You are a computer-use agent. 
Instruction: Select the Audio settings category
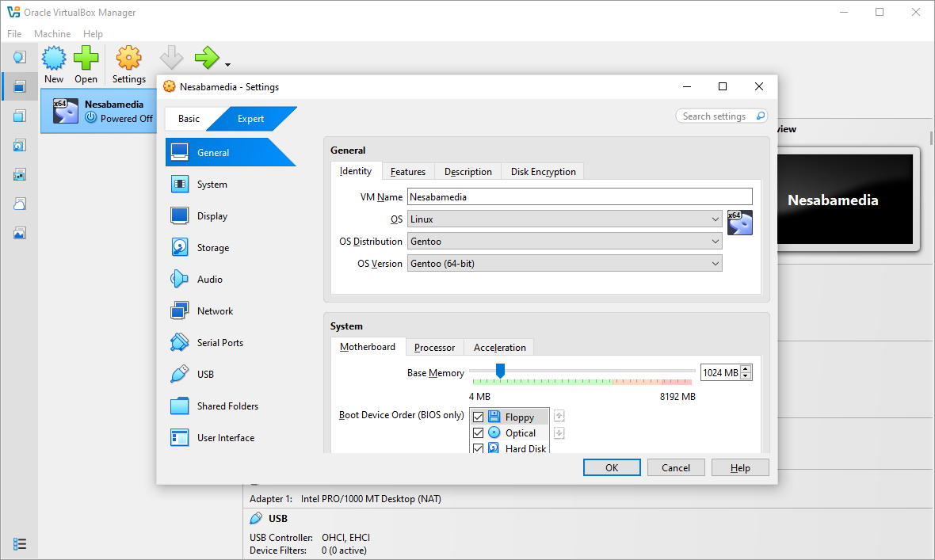coord(209,280)
